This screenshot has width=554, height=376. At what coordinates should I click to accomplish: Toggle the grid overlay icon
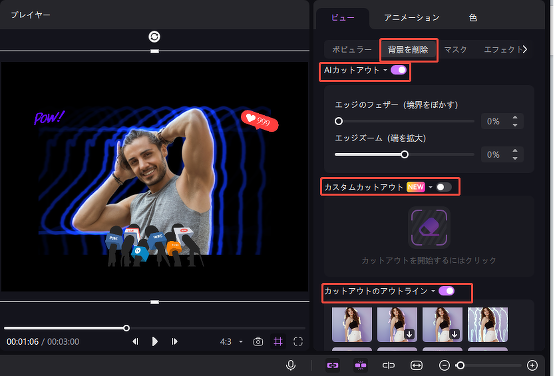(278, 341)
